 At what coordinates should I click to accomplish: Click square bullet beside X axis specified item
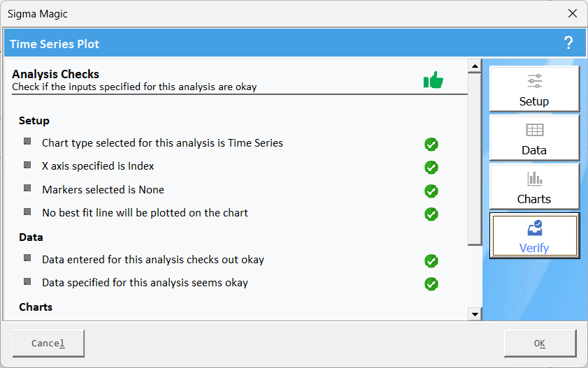coord(27,165)
